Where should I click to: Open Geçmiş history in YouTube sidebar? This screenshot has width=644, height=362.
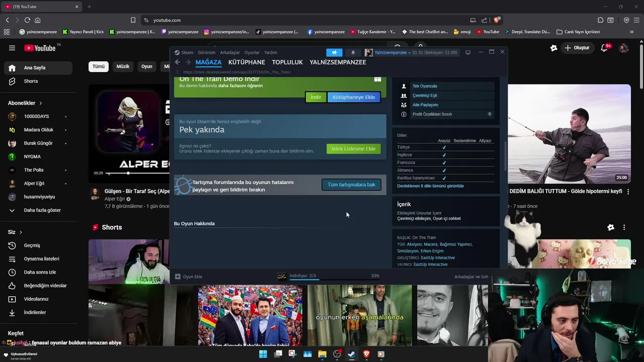38,245
